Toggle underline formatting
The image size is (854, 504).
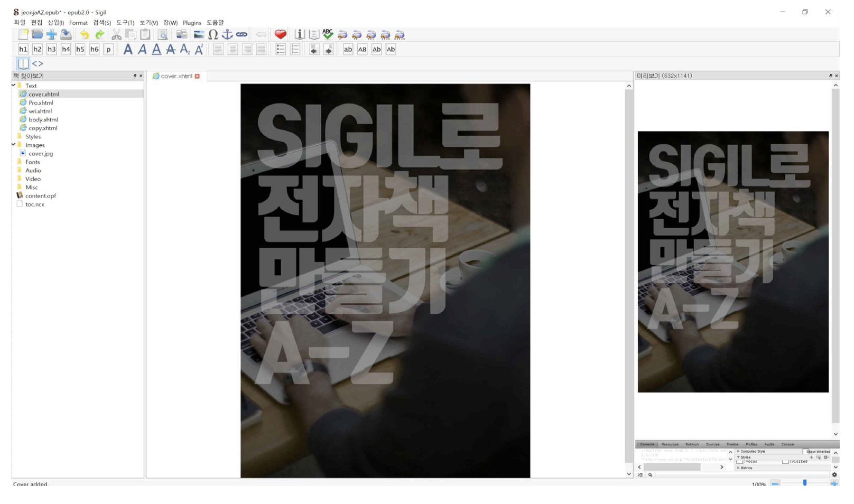pyautogui.click(x=156, y=49)
